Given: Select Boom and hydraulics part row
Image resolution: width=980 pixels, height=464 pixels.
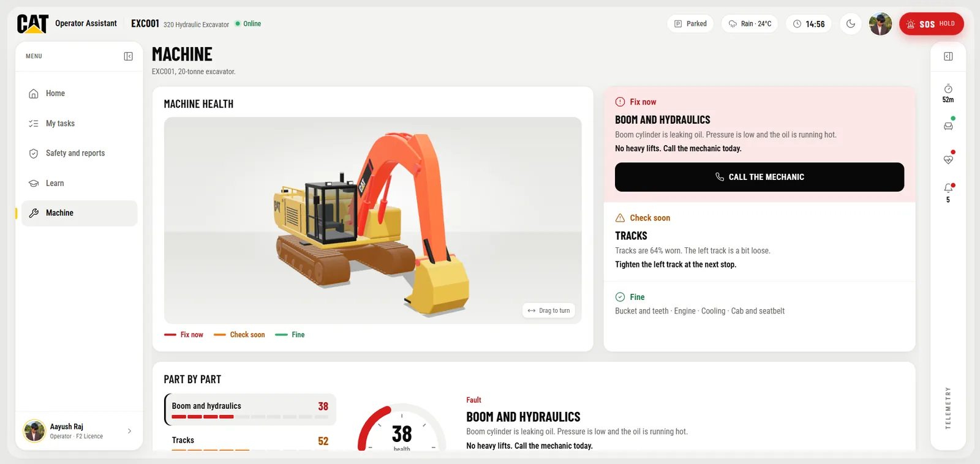Looking at the screenshot, I should tap(250, 410).
